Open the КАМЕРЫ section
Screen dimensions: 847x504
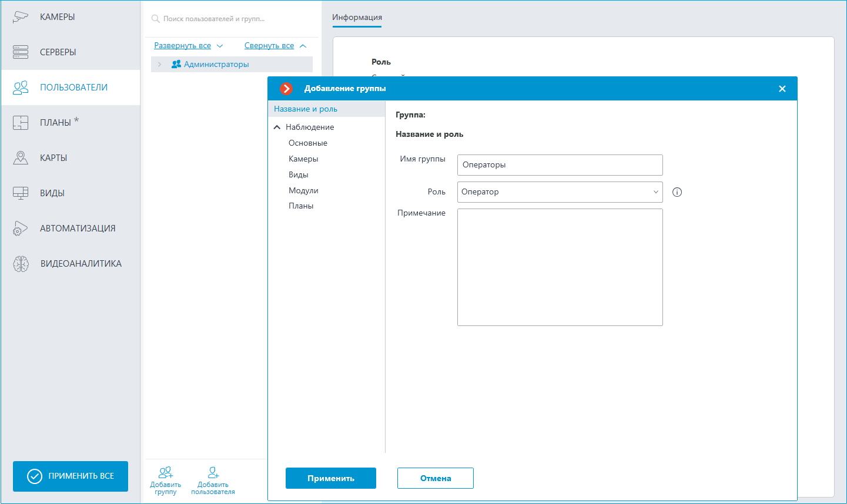[x=71, y=17]
